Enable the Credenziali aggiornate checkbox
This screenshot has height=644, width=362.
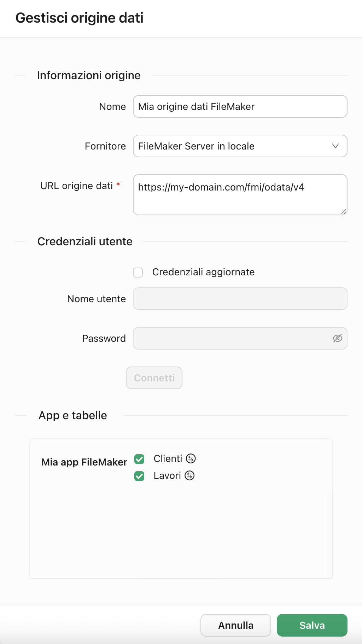point(138,273)
